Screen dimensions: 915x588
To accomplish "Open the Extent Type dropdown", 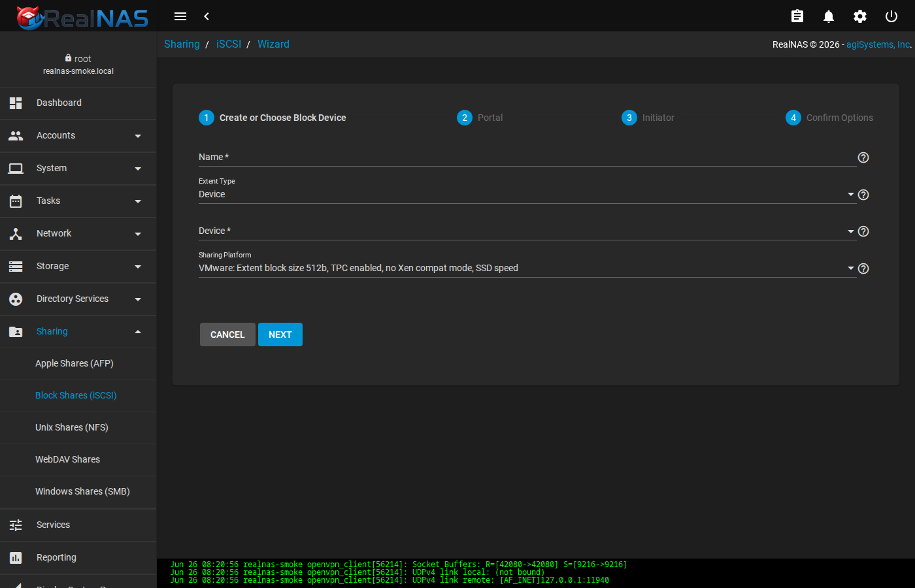I will coord(527,195).
